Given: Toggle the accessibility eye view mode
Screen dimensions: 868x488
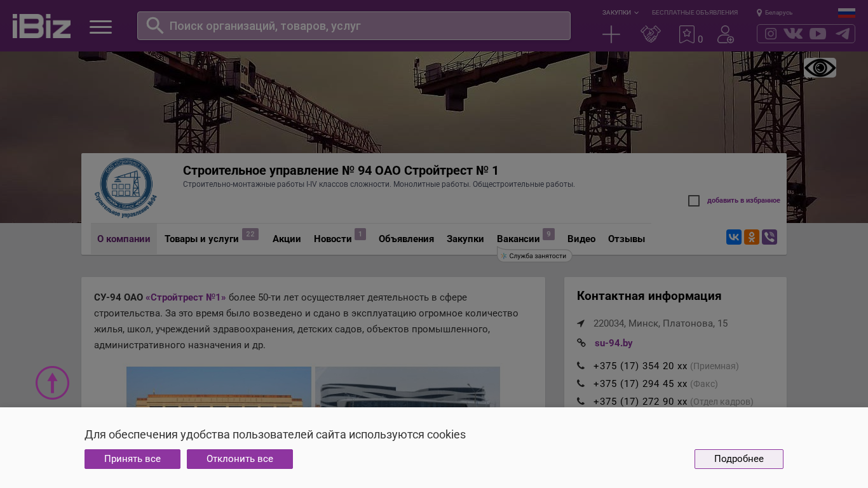Looking at the screenshot, I should 820,68.
